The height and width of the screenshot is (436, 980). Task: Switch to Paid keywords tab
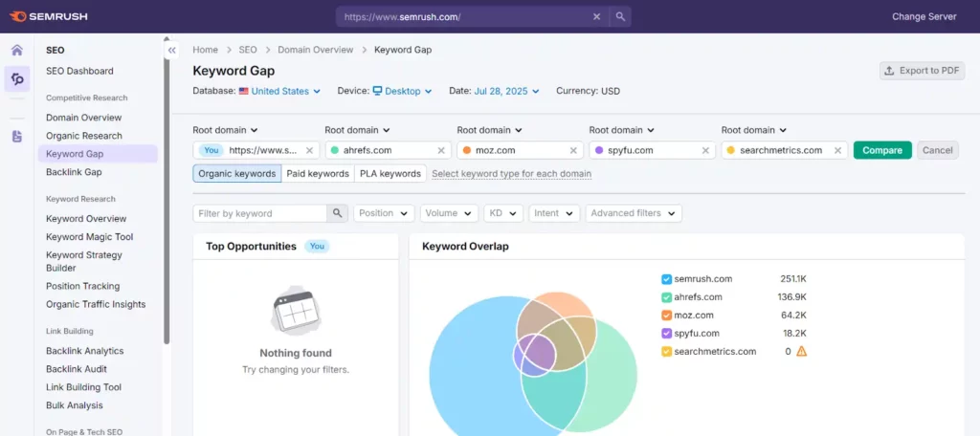pyautogui.click(x=318, y=174)
